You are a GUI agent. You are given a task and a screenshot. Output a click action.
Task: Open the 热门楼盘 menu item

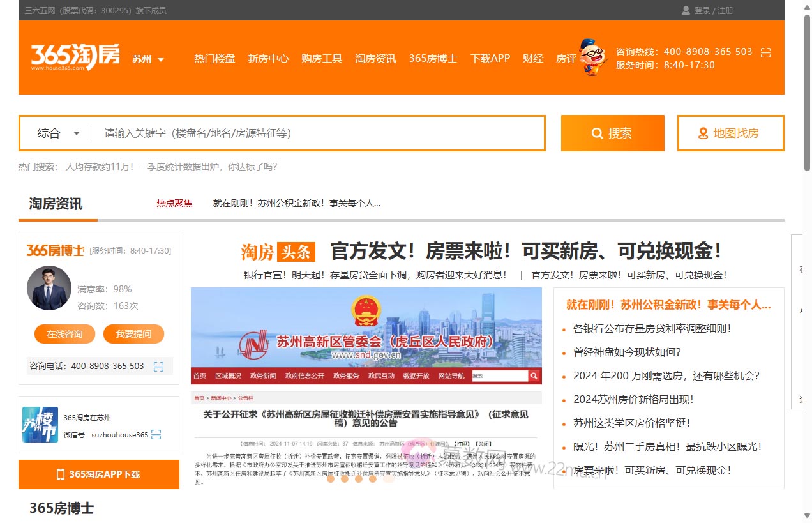[214, 58]
